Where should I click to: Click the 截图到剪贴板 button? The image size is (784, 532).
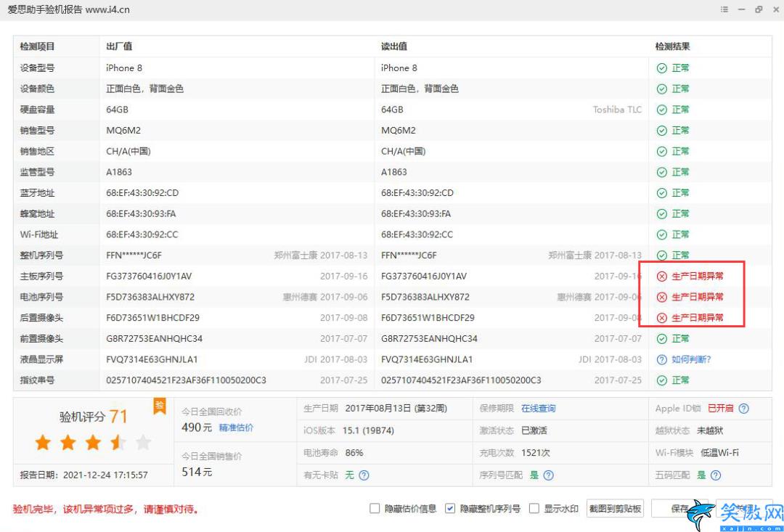click(616, 509)
